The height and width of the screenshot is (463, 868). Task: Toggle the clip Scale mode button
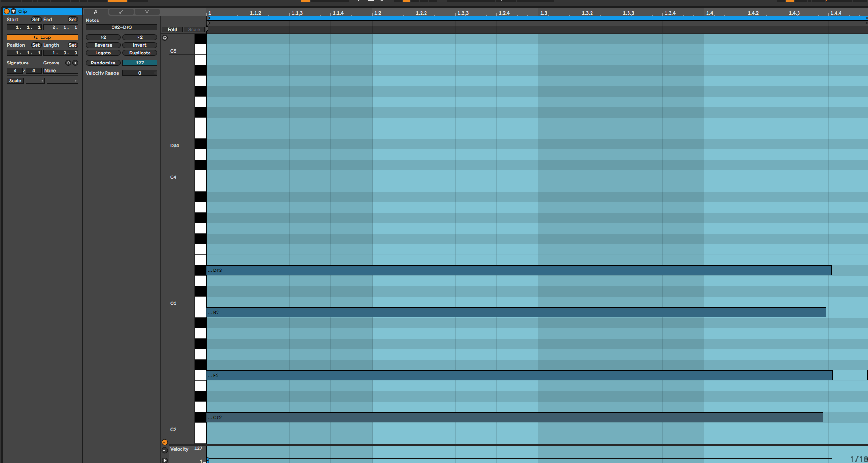[15, 81]
